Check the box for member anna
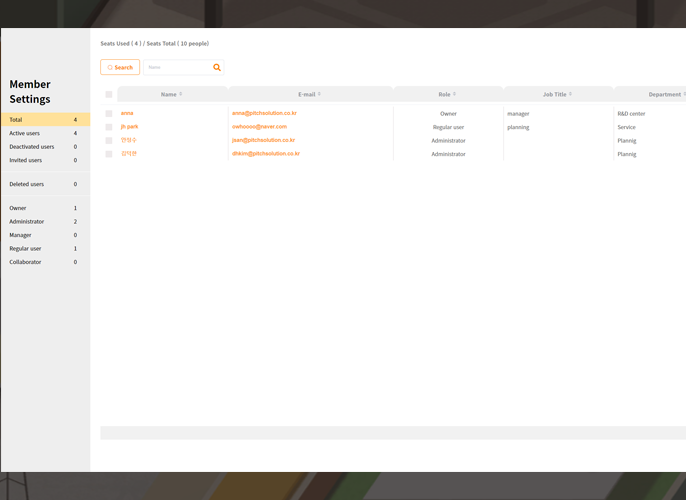 (109, 114)
